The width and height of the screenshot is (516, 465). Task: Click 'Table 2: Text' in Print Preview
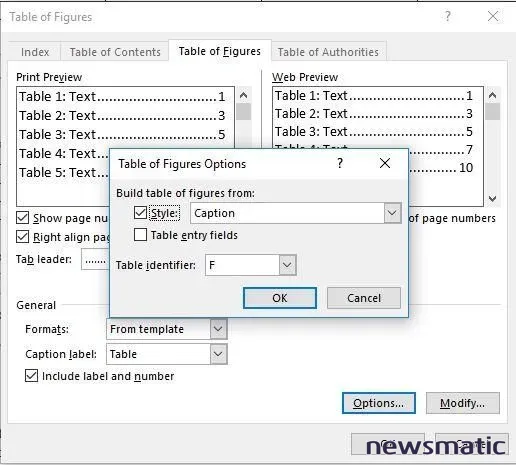pyautogui.click(x=57, y=116)
